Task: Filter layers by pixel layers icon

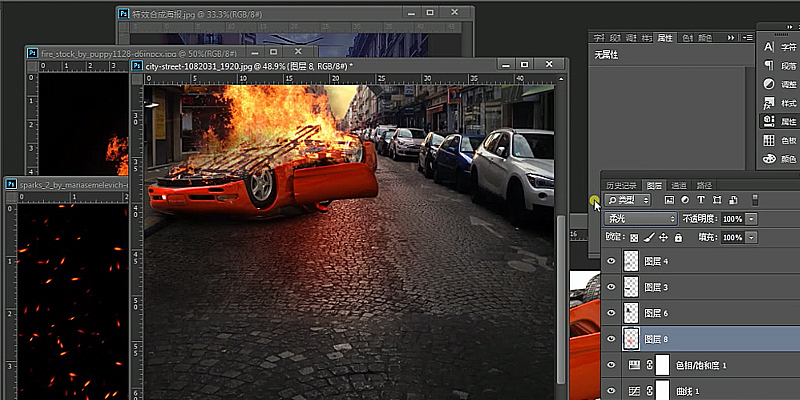Action: point(669,200)
